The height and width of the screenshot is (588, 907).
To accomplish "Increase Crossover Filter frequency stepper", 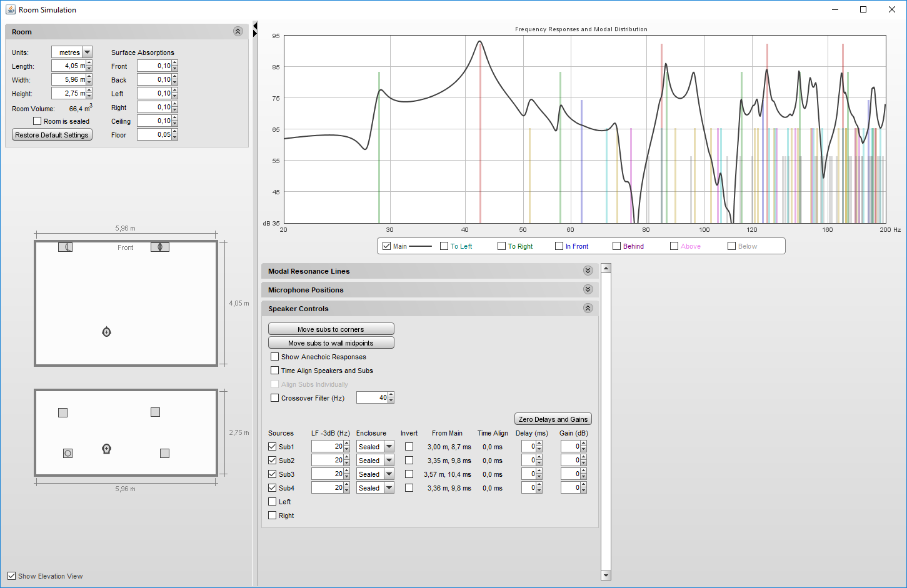I will (x=391, y=395).
